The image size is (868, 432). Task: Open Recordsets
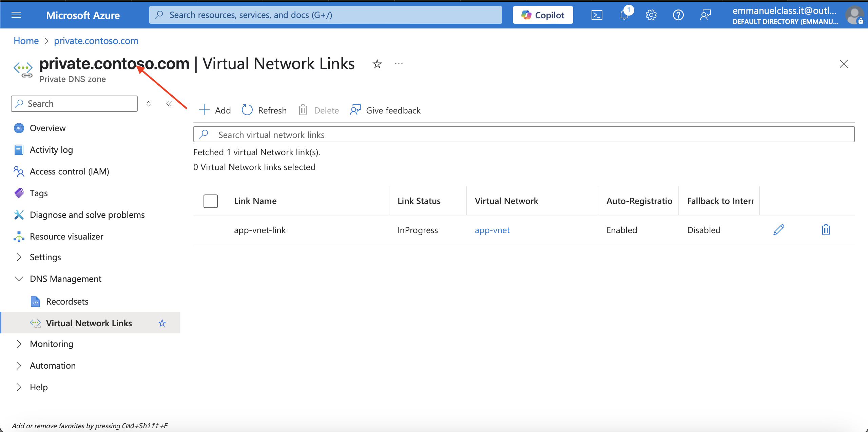67,302
